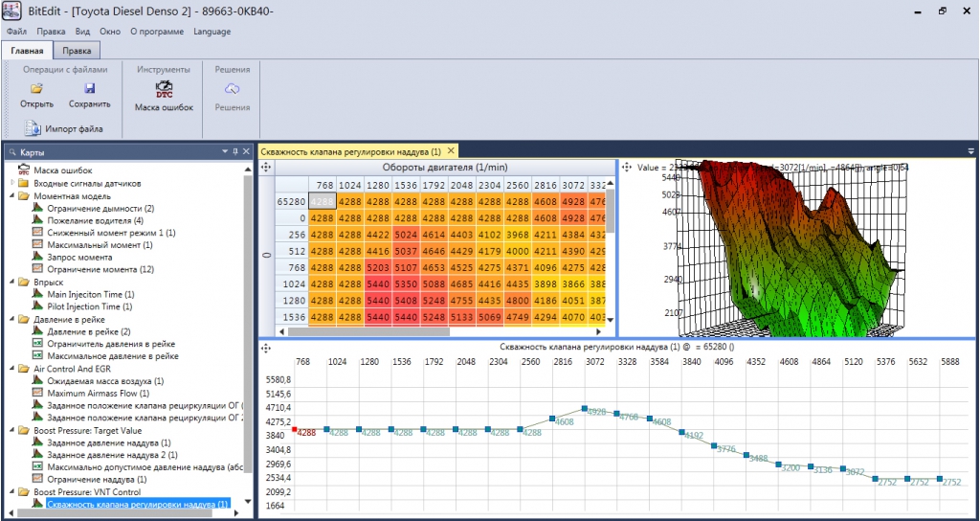980x521 pixels.
Task: Save the file with the Сохранить icon
Action: (x=89, y=89)
